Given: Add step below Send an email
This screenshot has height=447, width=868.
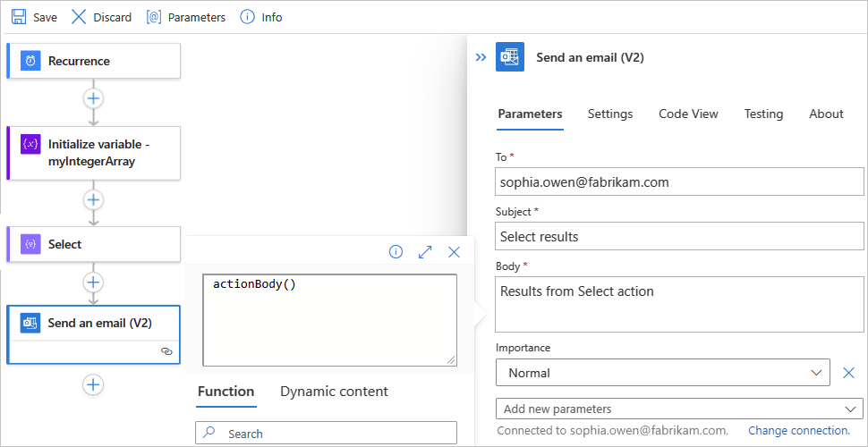Looking at the screenshot, I should coord(93,384).
